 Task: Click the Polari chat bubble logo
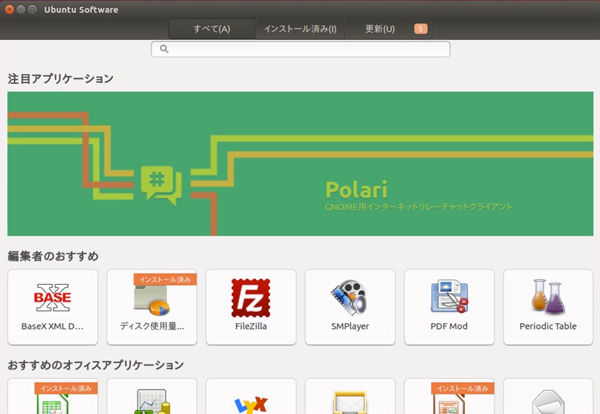pyautogui.click(x=161, y=185)
